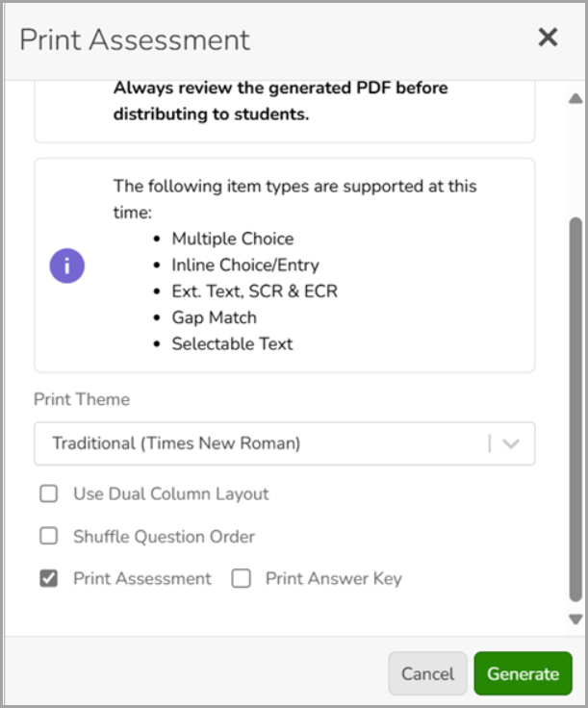Screen dimensions: 588x708
Task: Uncheck the Print Assessment checkbox
Action: point(49,578)
